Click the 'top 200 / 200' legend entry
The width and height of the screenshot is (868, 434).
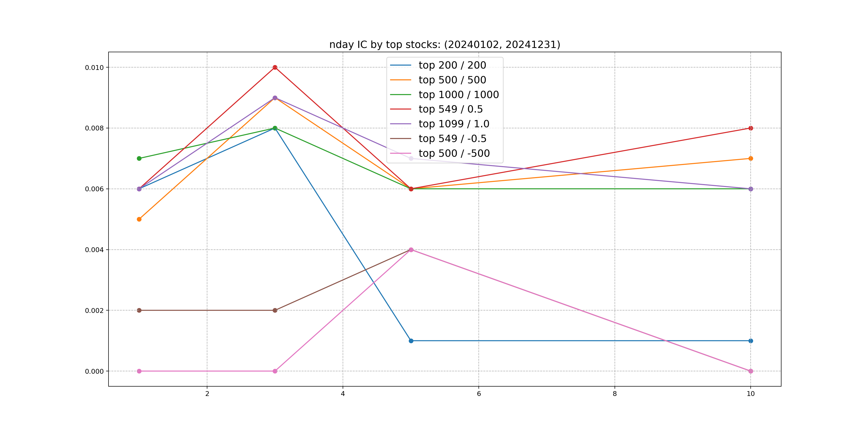point(452,65)
